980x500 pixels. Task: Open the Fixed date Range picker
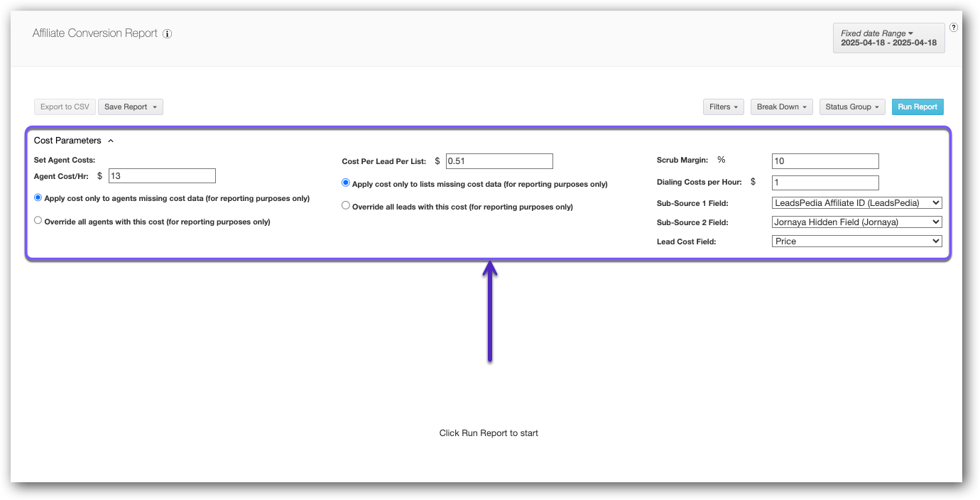coord(888,38)
